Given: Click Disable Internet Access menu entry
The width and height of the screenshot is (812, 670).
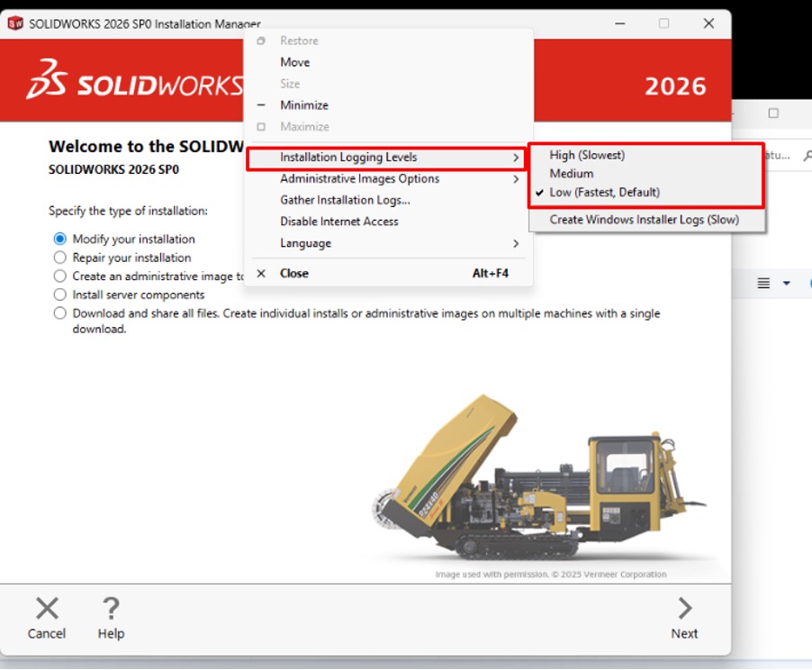Looking at the screenshot, I should click(x=386, y=222).
